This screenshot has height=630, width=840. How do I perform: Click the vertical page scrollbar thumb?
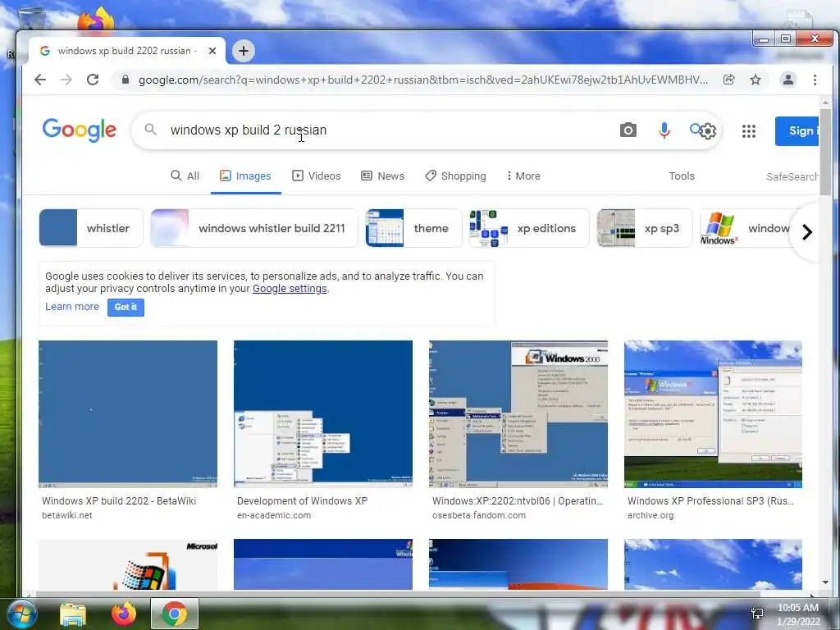click(825, 152)
